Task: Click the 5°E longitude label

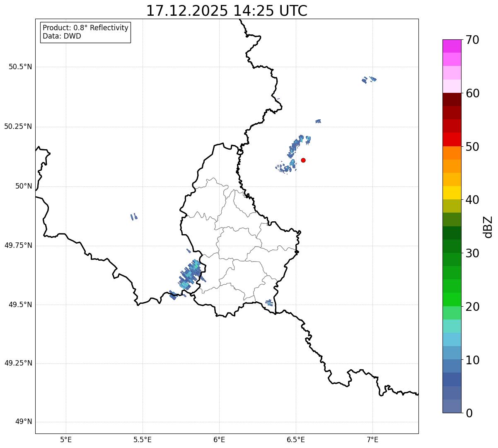Action: pos(66,439)
